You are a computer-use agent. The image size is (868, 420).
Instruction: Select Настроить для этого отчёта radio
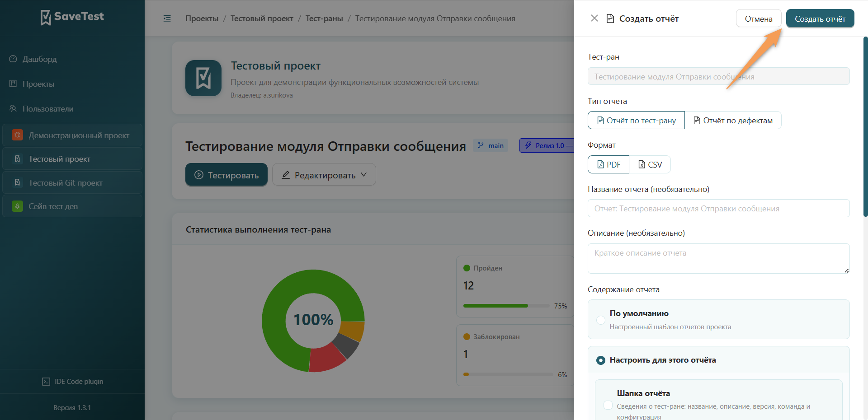[x=601, y=360]
